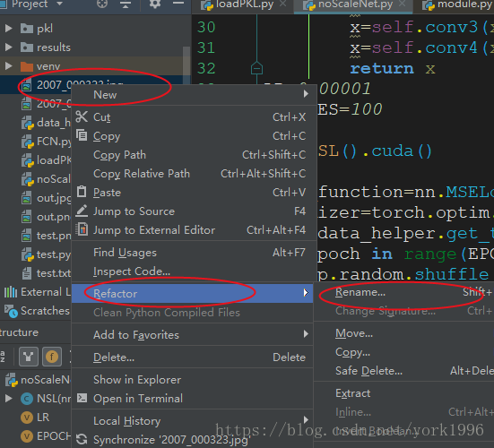Click the Open in Terminal icon

pyautogui.click(x=82, y=398)
